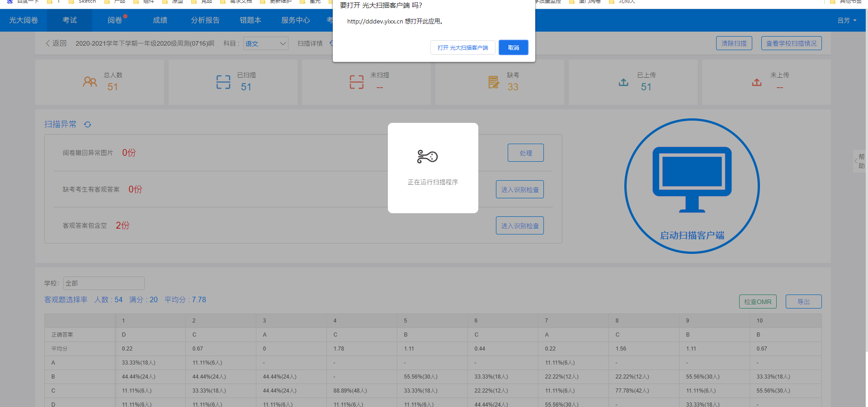Click the blue 已扫描 scan icon
Screen dimensions: 868x407
click(x=223, y=82)
